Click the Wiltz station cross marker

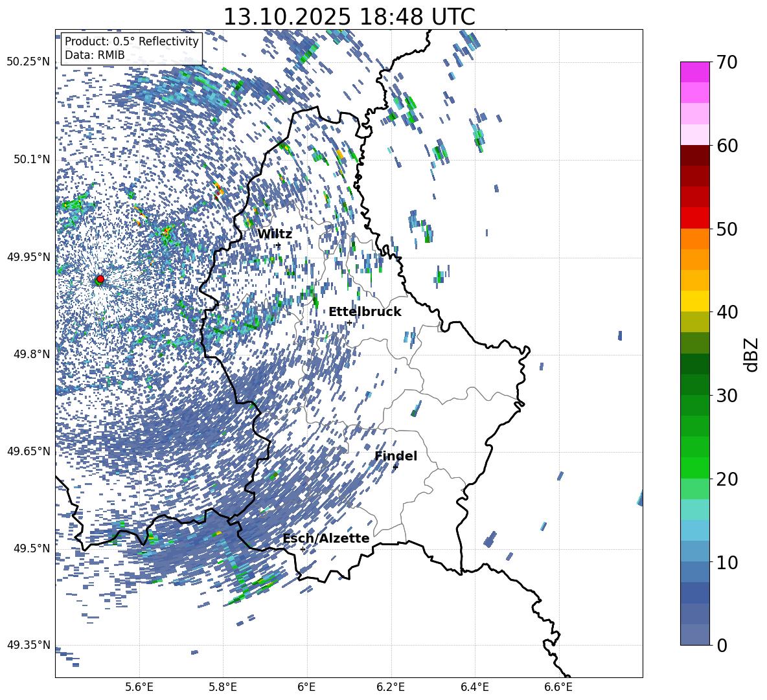(x=279, y=245)
